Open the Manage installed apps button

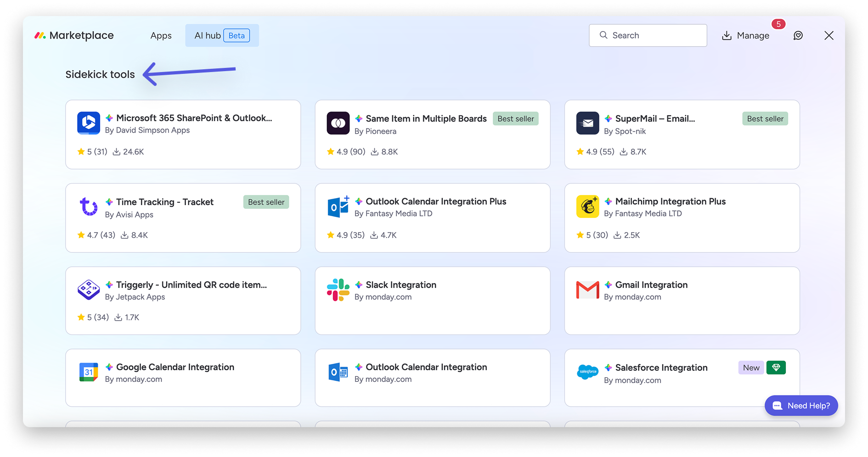tap(745, 35)
